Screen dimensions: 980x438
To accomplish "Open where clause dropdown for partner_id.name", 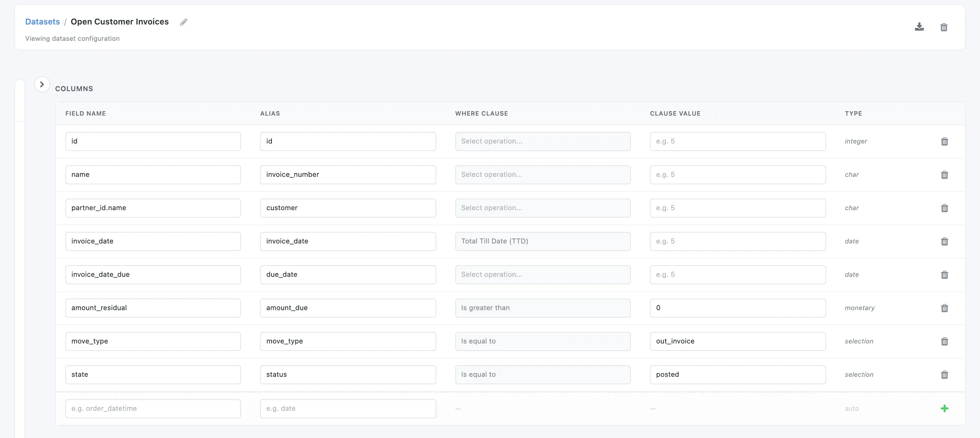I will 542,208.
